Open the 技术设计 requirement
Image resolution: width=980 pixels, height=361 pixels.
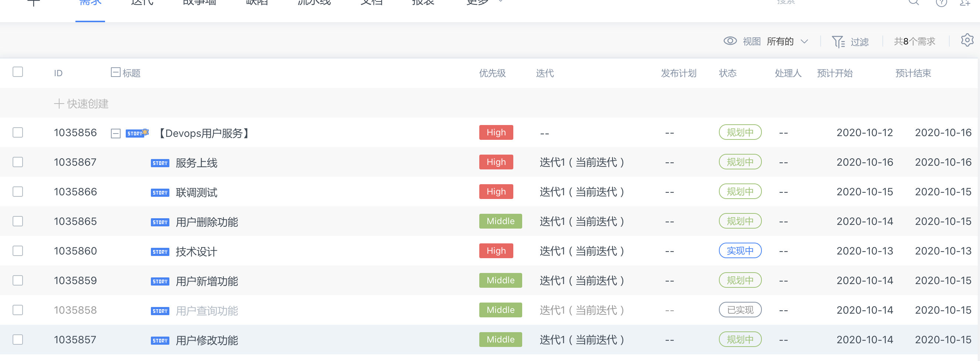pos(196,252)
